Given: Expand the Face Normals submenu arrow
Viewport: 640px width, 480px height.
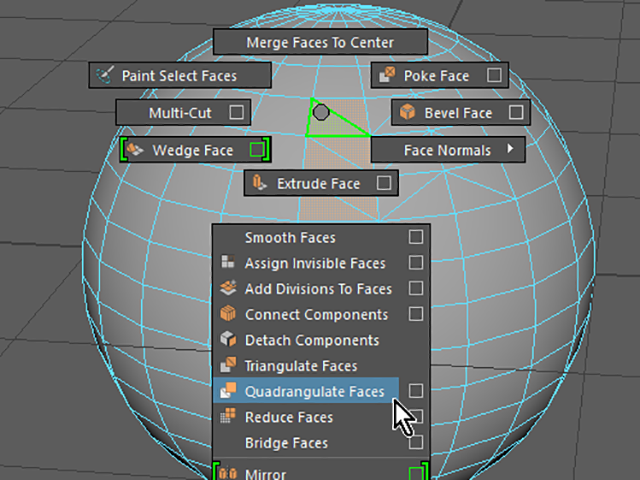Looking at the screenshot, I should (x=510, y=149).
